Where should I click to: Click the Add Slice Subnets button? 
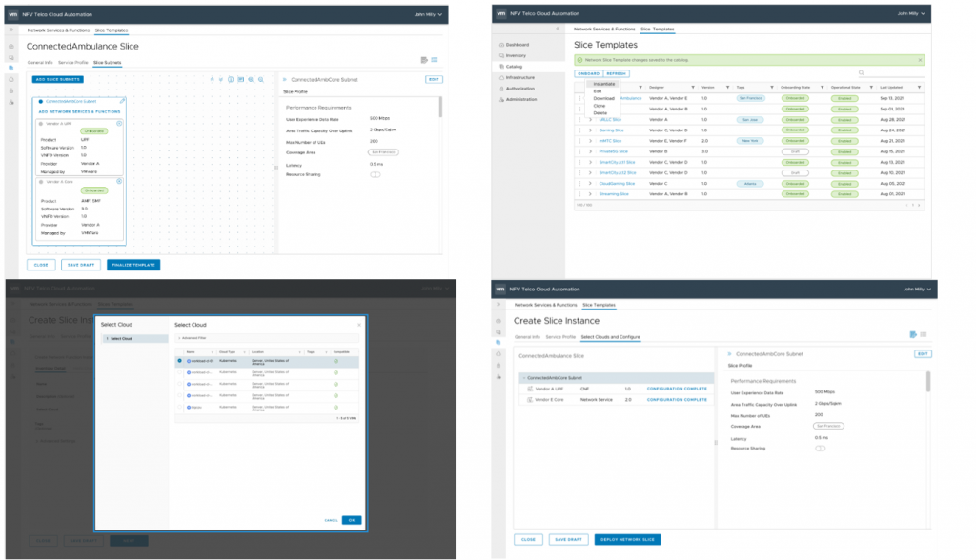(58, 80)
